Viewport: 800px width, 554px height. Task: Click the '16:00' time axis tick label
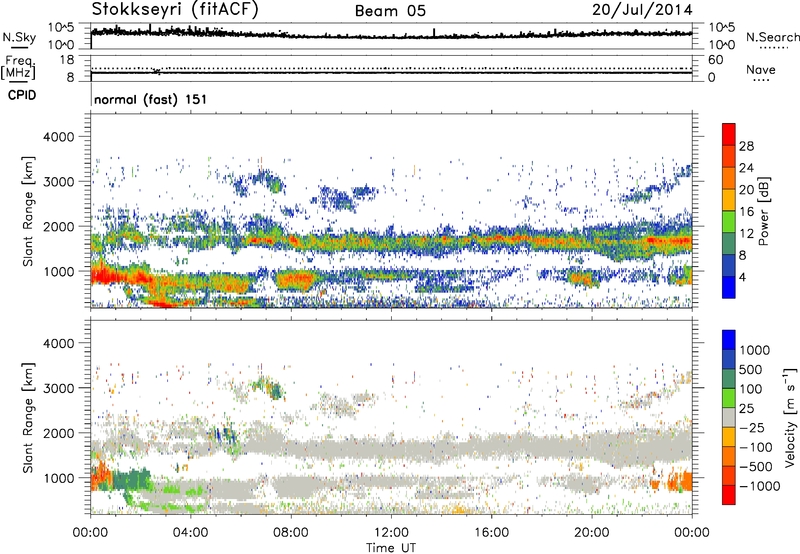pyautogui.click(x=491, y=533)
